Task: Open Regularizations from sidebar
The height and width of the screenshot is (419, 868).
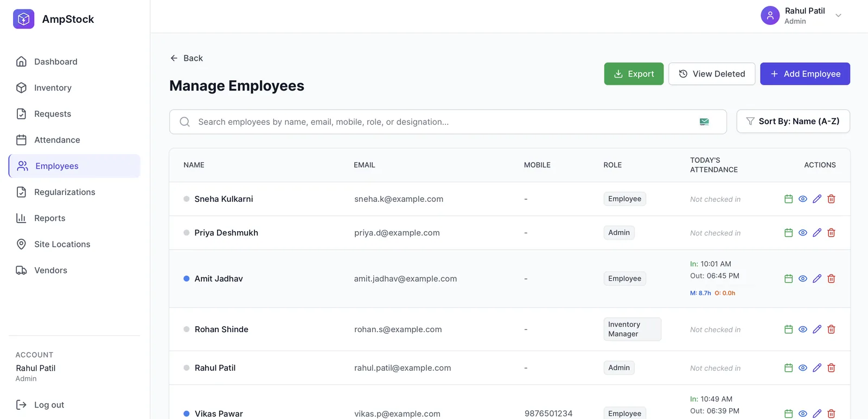Action: (74, 192)
